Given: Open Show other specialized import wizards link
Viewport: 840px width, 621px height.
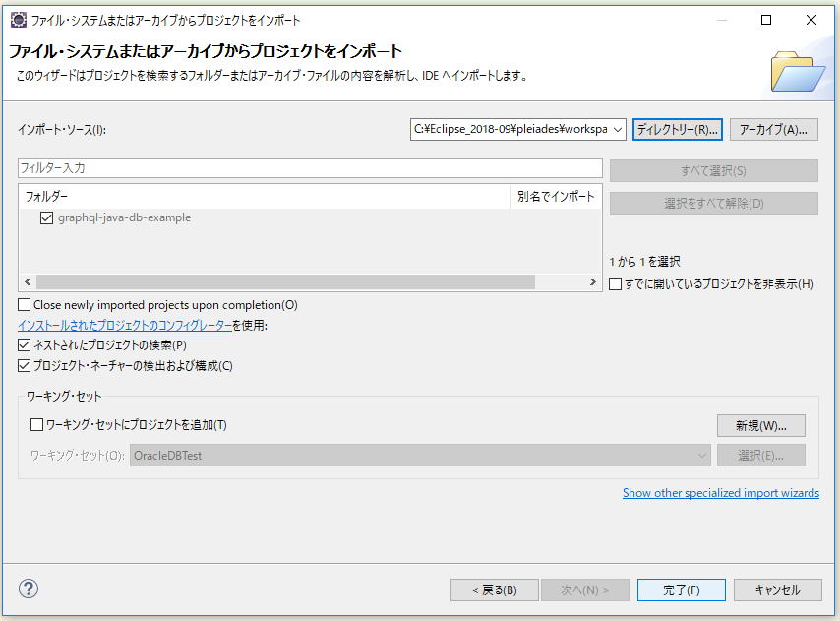Looking at the screenshot, I should 721,493.
